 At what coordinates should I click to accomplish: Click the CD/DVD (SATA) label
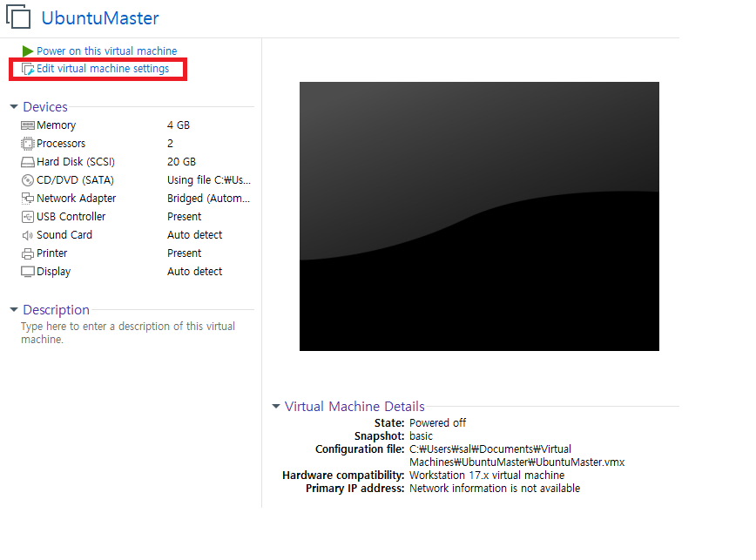coord(75,180)
